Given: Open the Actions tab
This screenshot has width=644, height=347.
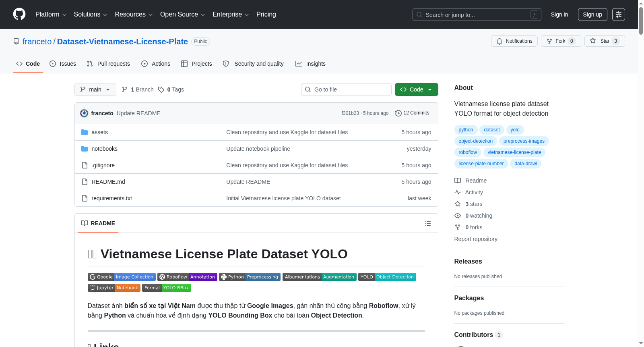Looking at the screenshot, I should pos(156,64).
